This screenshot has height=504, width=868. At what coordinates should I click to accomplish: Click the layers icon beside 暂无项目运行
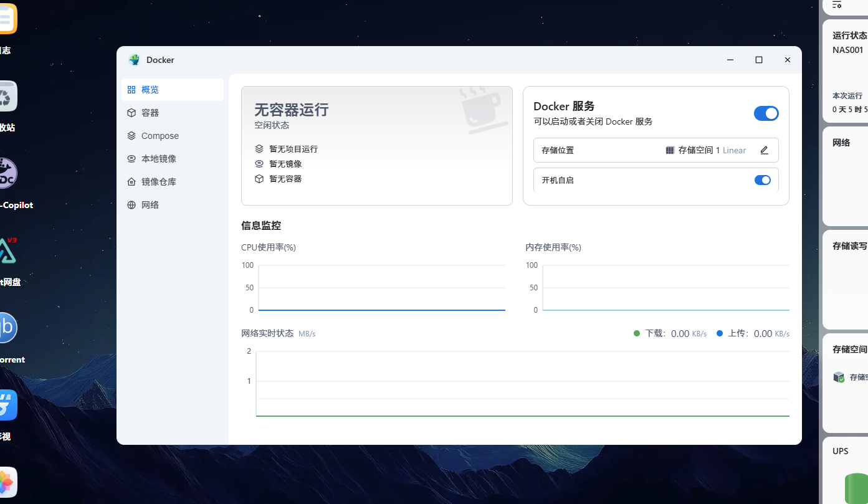pyautogui.click(x=259, y=149)
